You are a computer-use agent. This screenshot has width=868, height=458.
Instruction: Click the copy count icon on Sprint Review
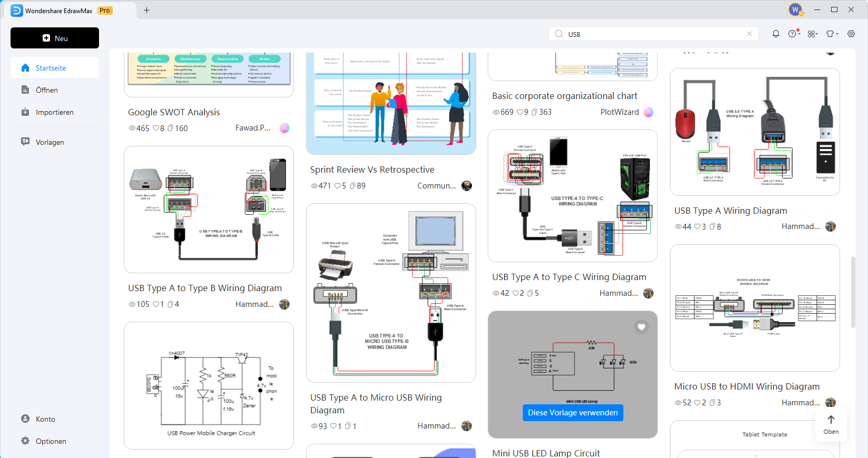[352, 186]
